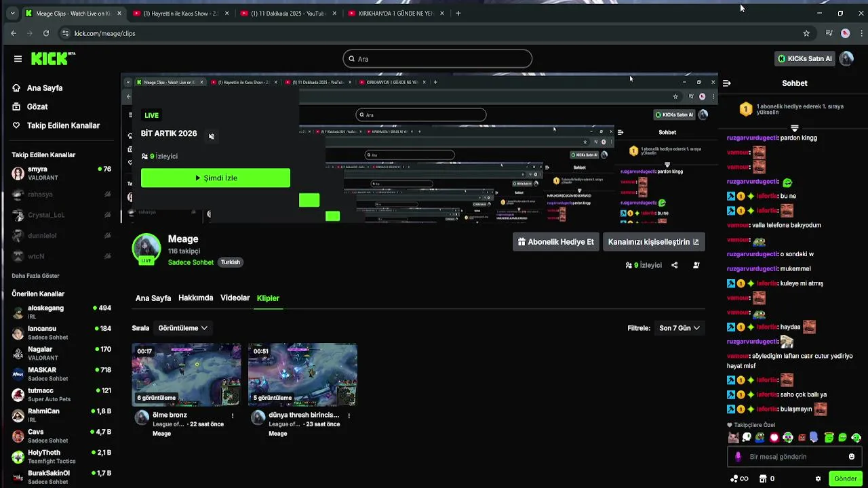Open smyra channel in followed list

coord(61,174)
